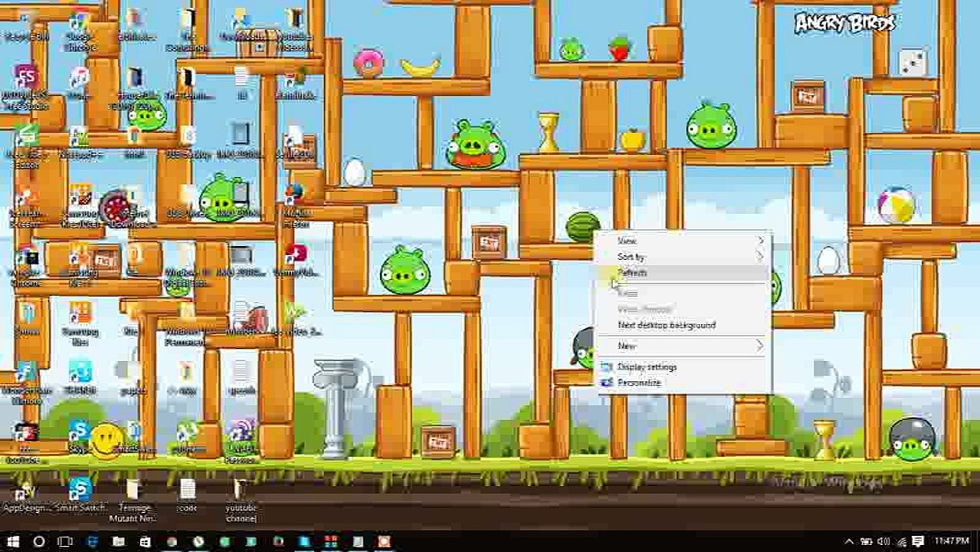Select the Recycle Bin desktop icon
980x552 pixels.
(x=26, y=25)
